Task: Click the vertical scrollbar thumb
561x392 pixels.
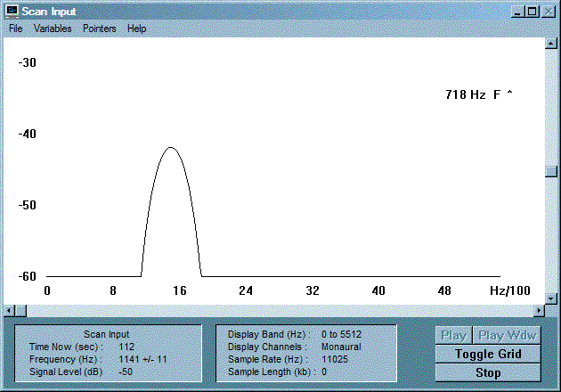Action: pyautogui.click(x=551, y=171)
